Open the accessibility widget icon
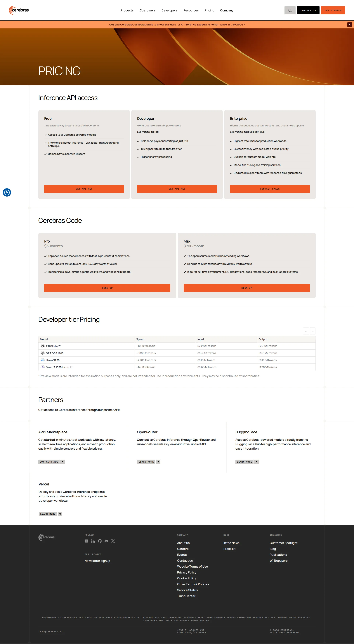The height and width of the screenshot is (644, 354). [x=7, y=192]
